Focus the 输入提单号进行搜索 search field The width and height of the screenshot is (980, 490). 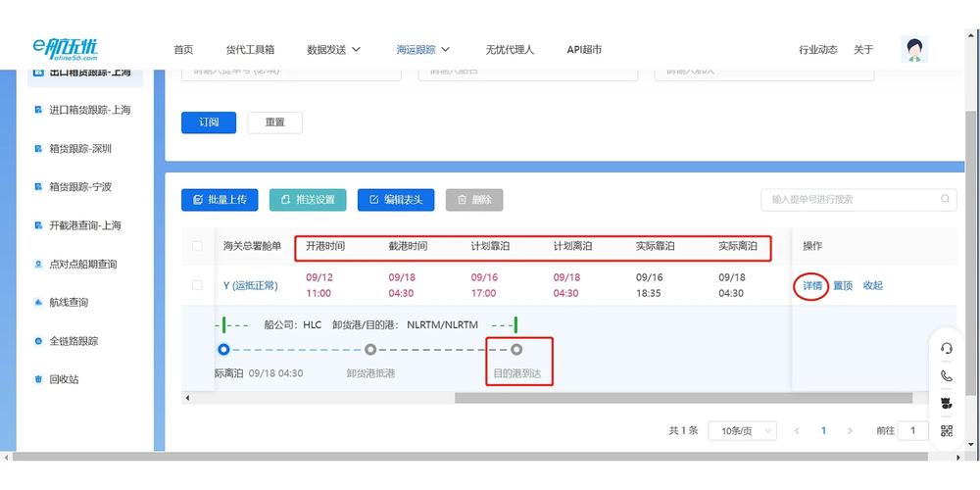pyautogui.click(x=858, y=199)
